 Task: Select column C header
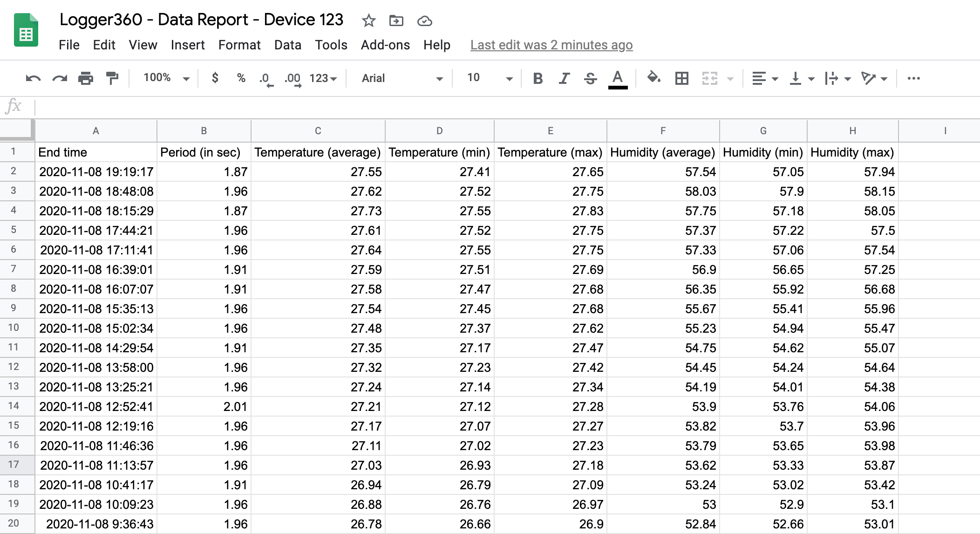pos(318,131)
